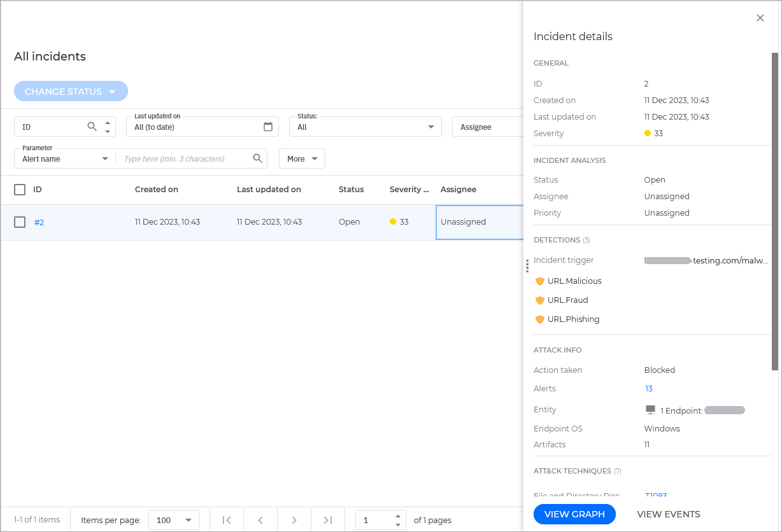Screen dimensions: 782x532
Task: Go to the next page arrow
Action: pos(294,520)
